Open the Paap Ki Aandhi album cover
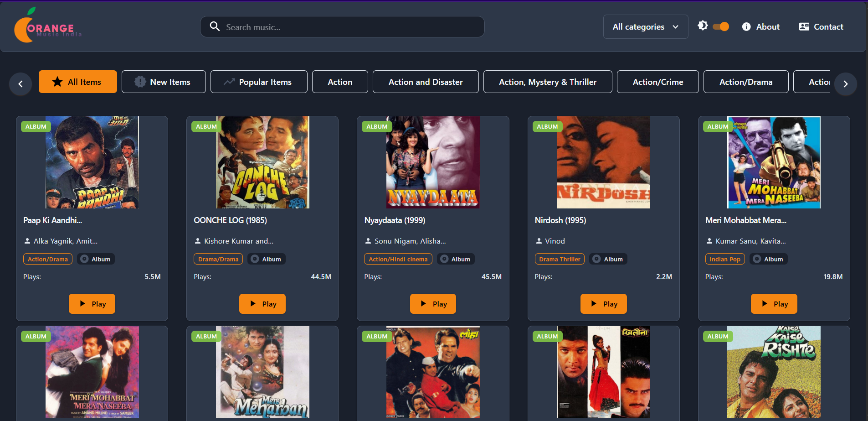 (x=92, y=162)
